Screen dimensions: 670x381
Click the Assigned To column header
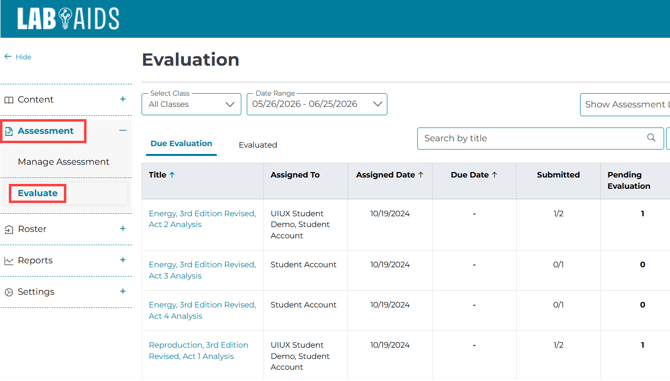tap(295, 175)
